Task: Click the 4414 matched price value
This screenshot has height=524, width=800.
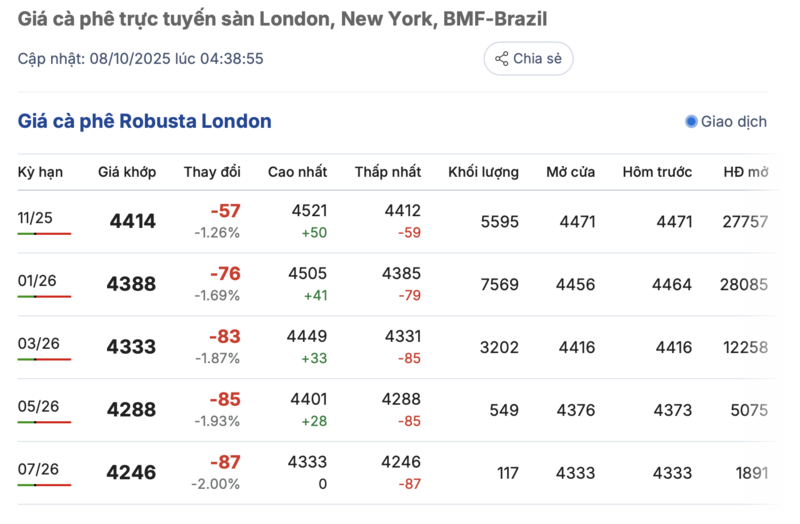Action: point(132,222)
